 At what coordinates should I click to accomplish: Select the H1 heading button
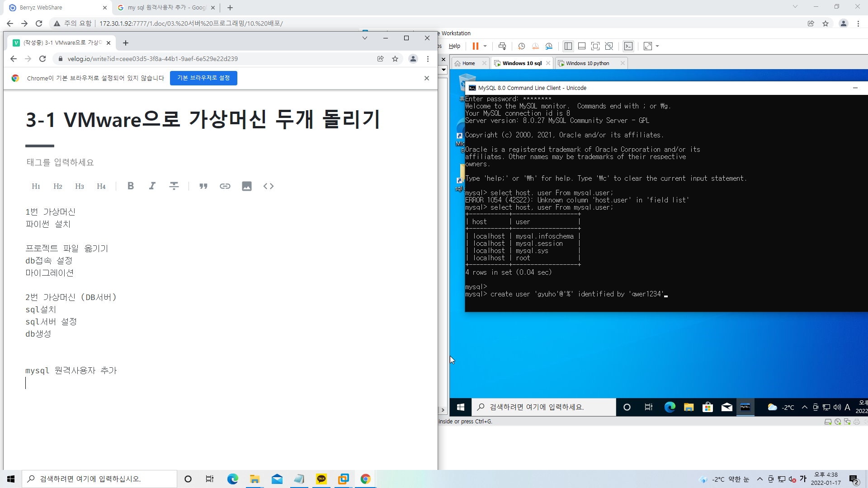tap(36, 186)
